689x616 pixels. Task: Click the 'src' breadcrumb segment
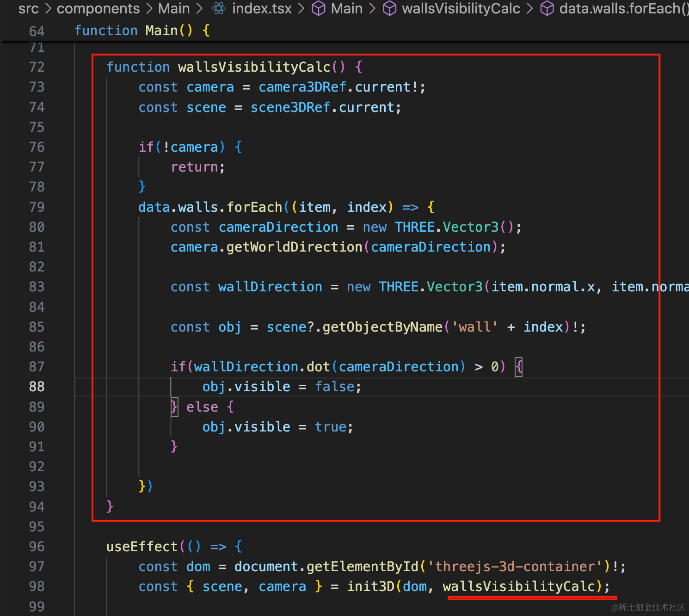[x=29, y=8]
